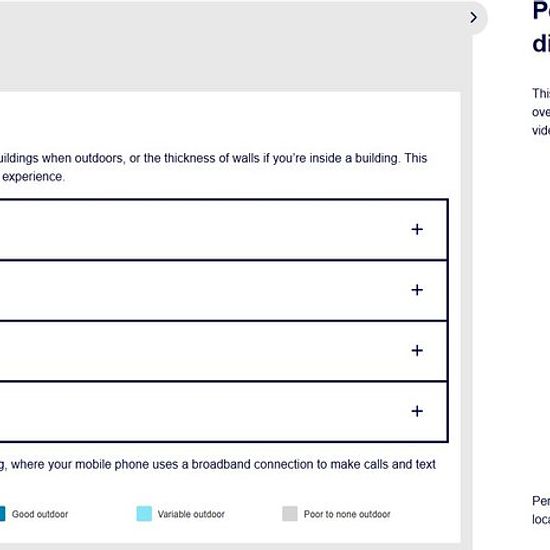Click the dark blue Good outdoor swatch
The image size is (550, 550).
click(2, 514)
